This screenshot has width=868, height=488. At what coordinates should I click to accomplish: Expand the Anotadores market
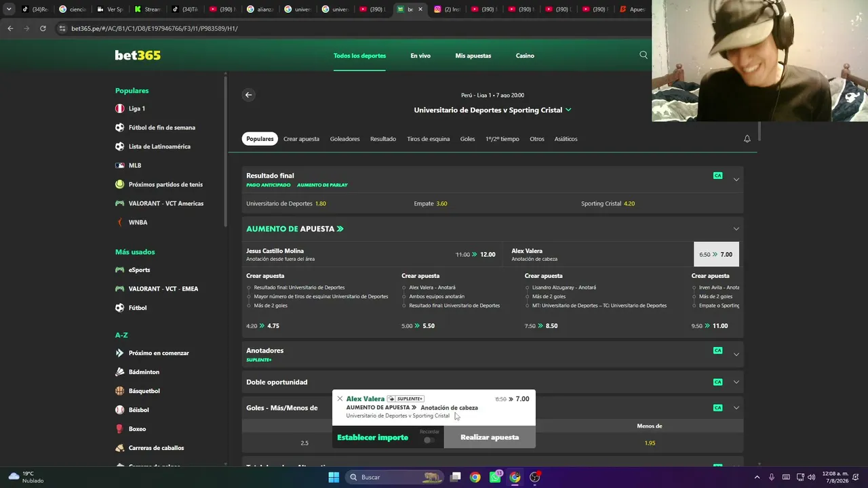(x=736, y=354)
